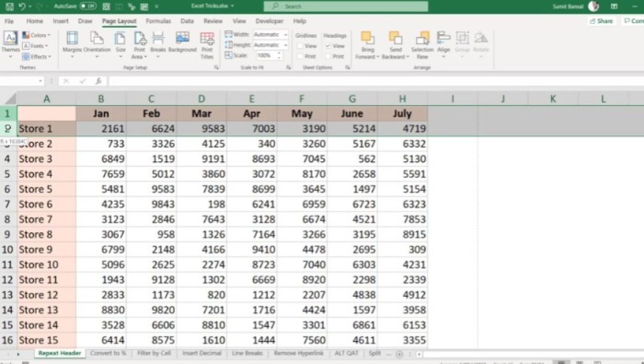
Task: Select cell H1 containing July
Action: pyautogui.click(x=402, y=113)
